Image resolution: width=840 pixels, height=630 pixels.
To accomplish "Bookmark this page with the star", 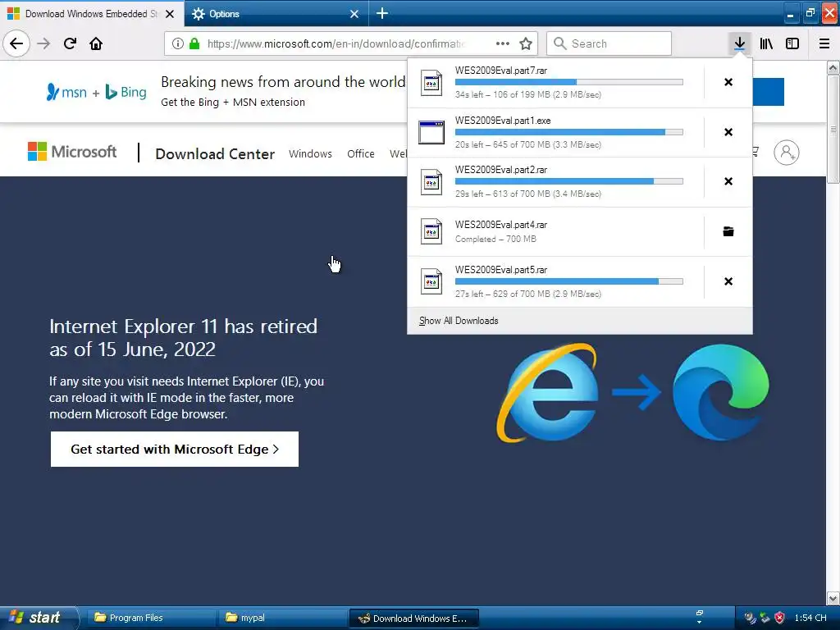I will coord(526,43).
